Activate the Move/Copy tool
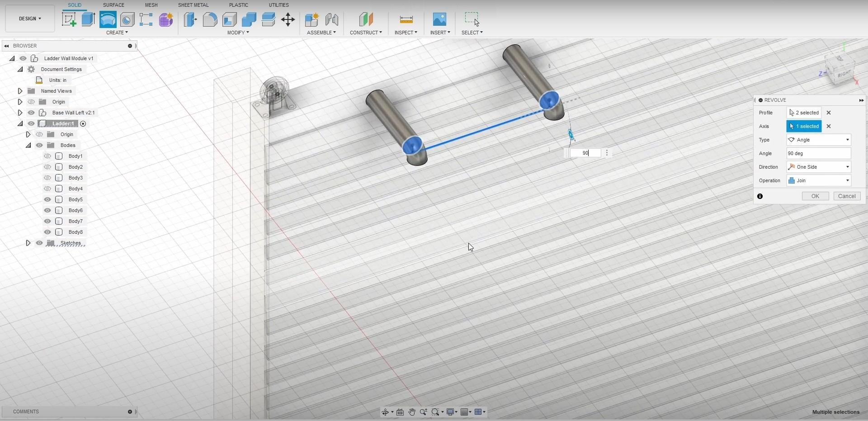The height and width of the screenshot is (421, 868). coord(288,19)
